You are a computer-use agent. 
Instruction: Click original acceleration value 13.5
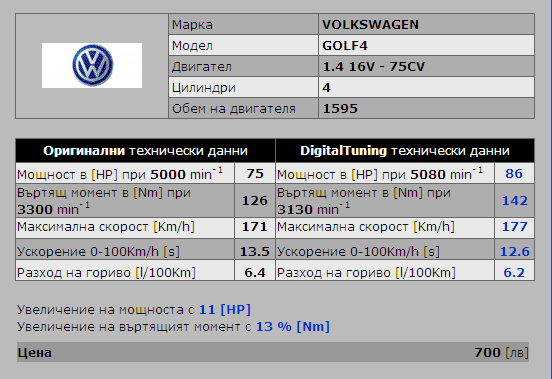point(255,251)
